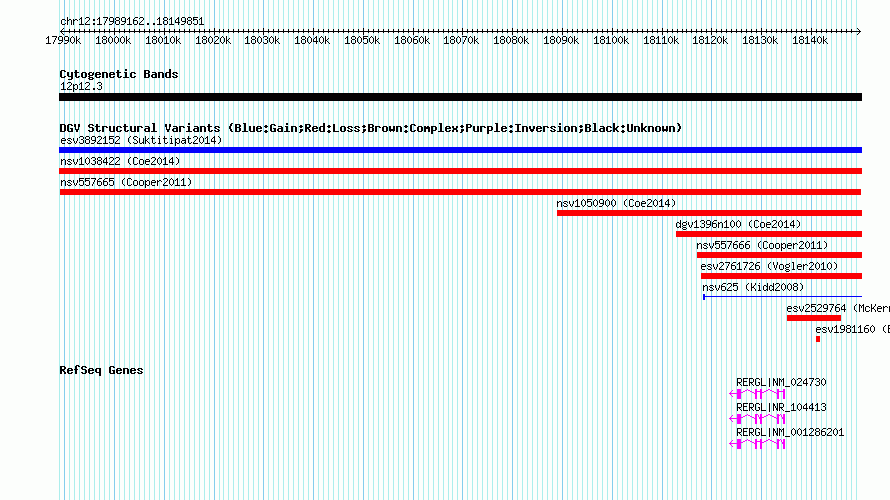Image resolution: width=890 pixels, height=500 pixels.
Task: Select the red nsv1038422 loss bar
Action: 460,171
